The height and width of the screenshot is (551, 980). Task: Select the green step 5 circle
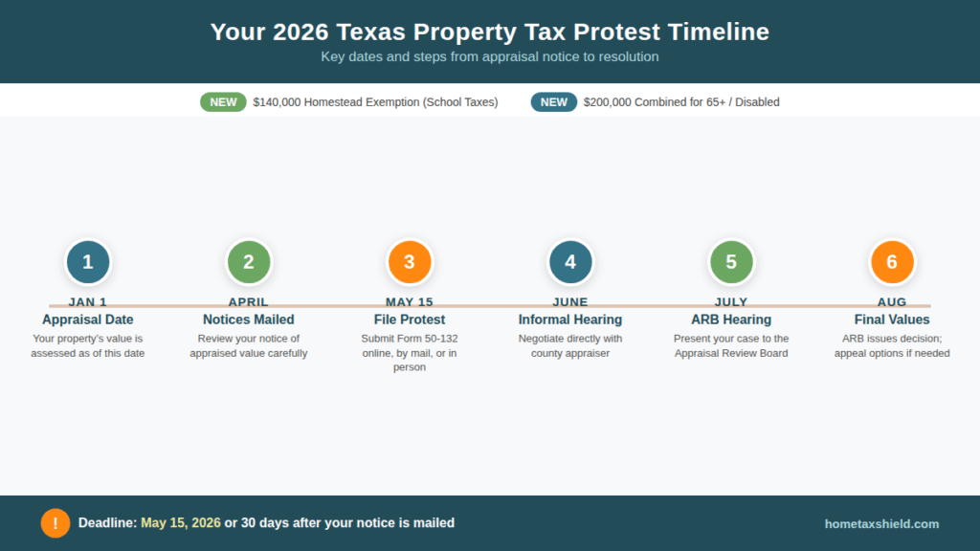731,261
